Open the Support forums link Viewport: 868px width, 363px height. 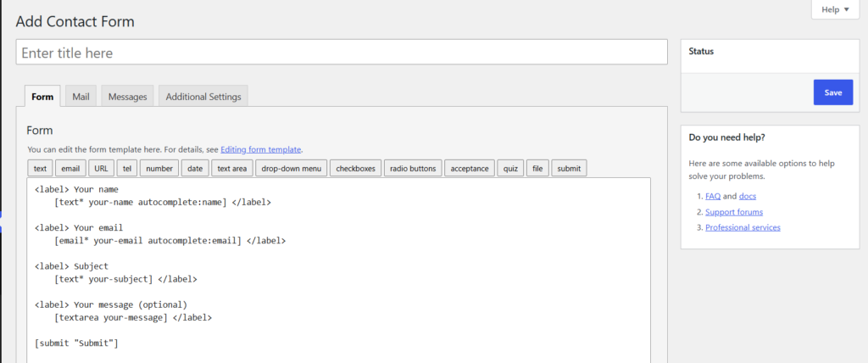[x=734, y=212]
